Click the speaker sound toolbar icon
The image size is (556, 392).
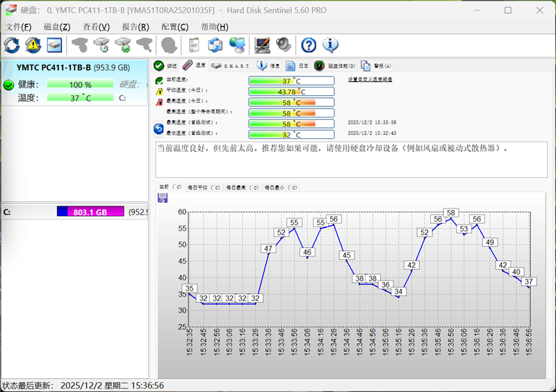pos(283,45)
